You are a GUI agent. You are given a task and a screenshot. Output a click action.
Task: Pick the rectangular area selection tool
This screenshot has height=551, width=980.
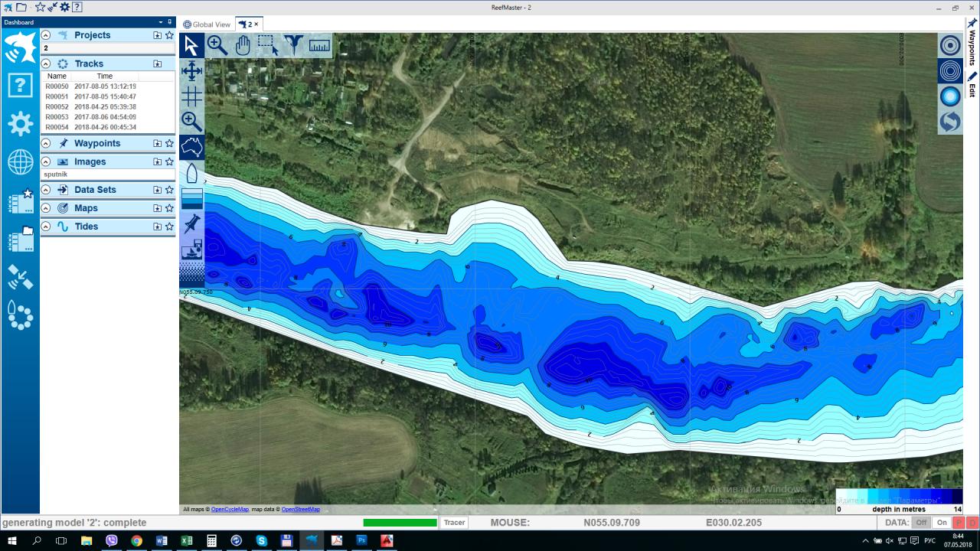[268, 46]
